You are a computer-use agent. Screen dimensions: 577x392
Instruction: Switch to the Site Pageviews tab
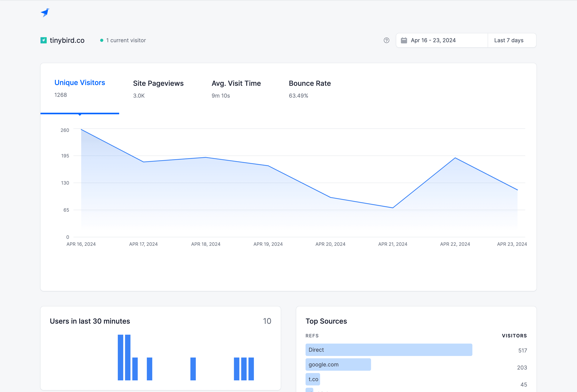coord(158,89)
